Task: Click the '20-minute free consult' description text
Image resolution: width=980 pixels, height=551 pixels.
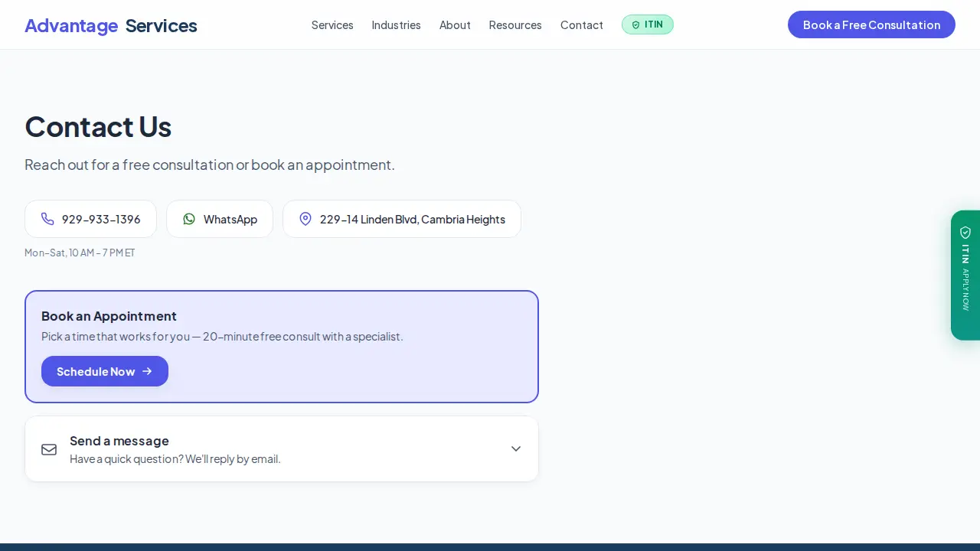Action: (222, 336)
